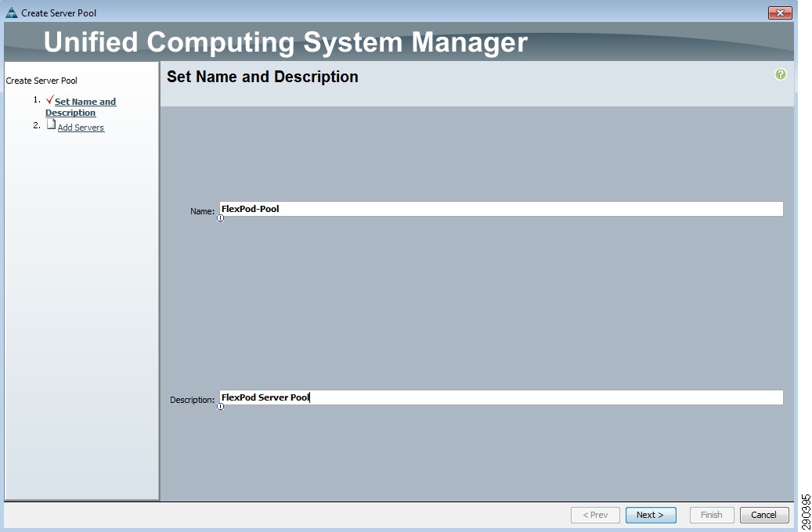Click the Description field with FlexPod Server Pool
This screenshot has width=812, height=532.
(x=501, y=397)
